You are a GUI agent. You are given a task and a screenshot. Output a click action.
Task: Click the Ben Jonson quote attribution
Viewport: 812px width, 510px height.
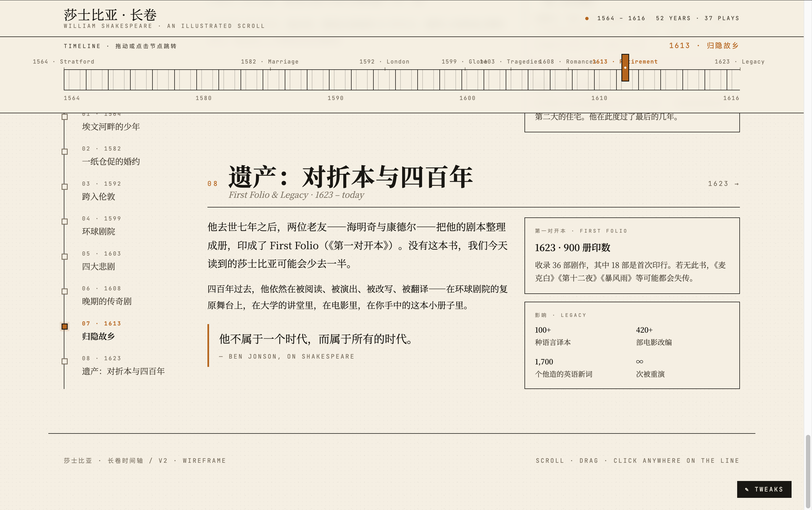point(287,356)
